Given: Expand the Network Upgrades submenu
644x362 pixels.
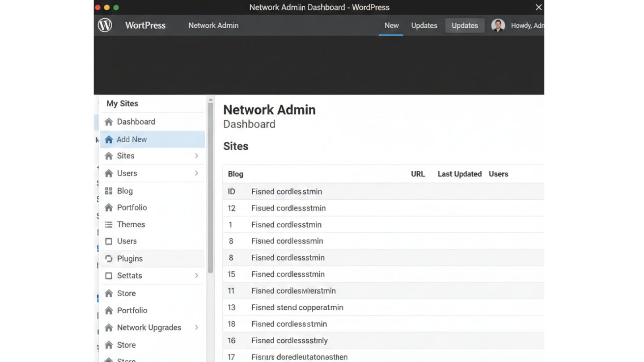Looking at the screenshot, I should point(197,327).
